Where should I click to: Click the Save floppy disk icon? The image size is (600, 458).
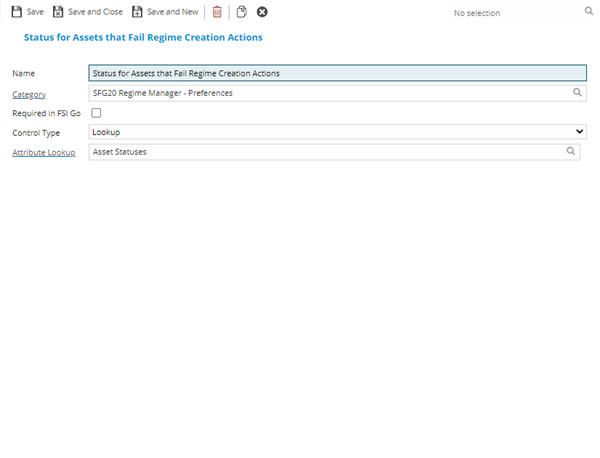pos(16,12)
